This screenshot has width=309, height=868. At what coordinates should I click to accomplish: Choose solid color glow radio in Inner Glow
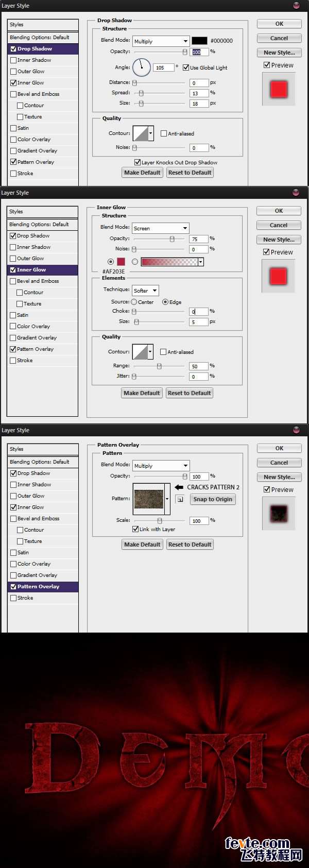point(111,262)
